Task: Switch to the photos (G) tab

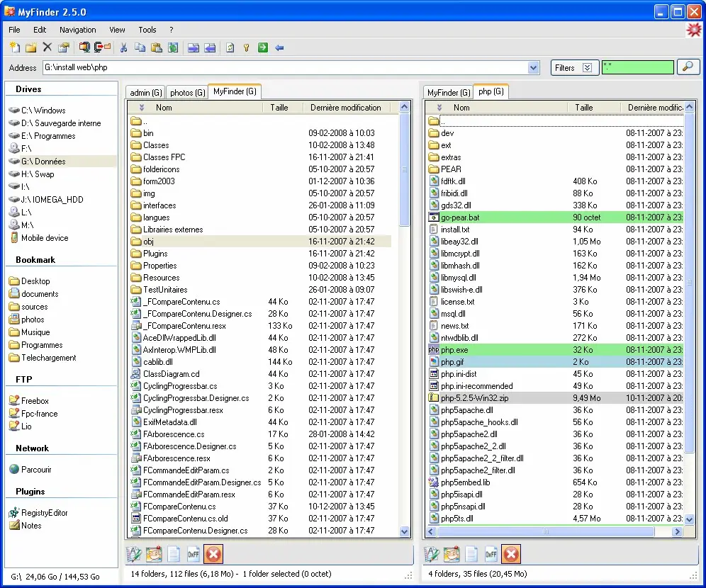Action: pyautogui.click(x=188, y=93)
